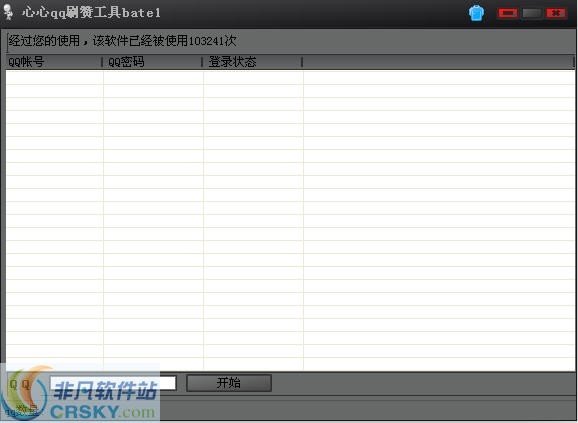
Task: Click the QQ密码 column header
Action: pos(152,62)
